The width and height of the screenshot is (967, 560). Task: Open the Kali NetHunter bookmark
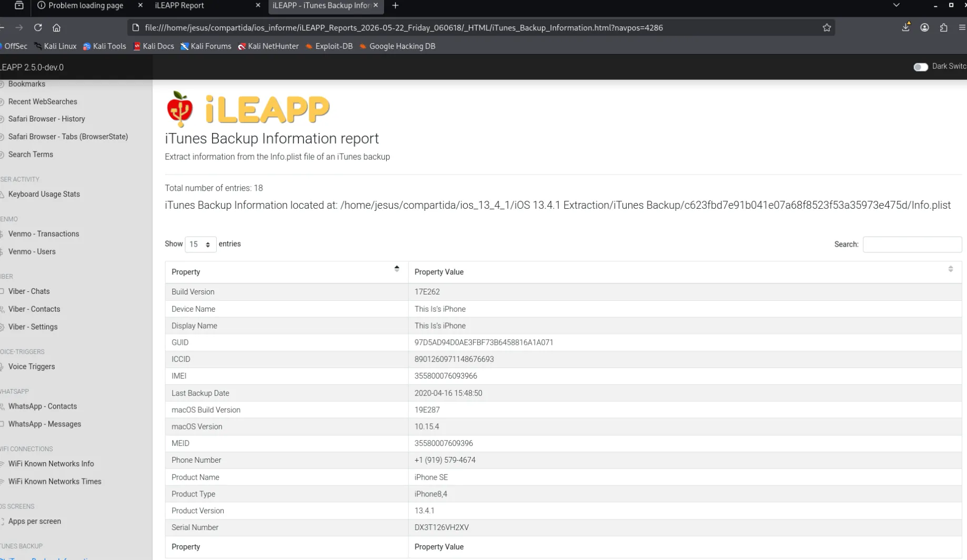point(268,46)
